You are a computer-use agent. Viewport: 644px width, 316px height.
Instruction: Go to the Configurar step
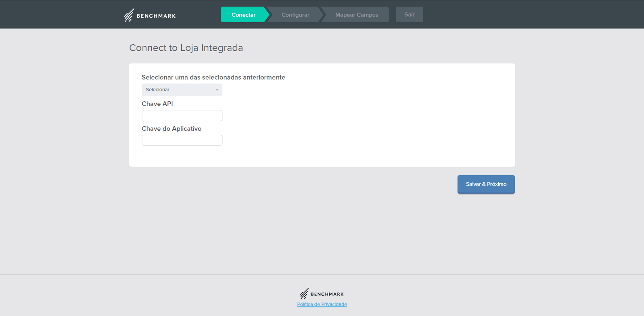(x=295, y=15)
